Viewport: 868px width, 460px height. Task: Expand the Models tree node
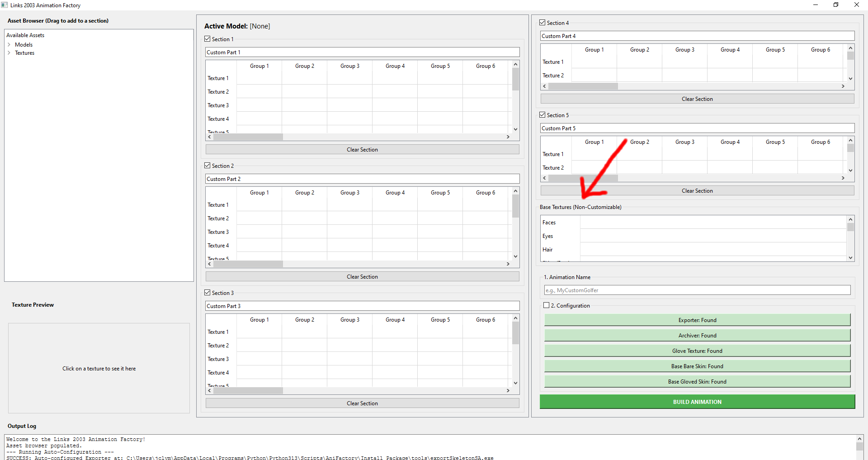[9, 45]
